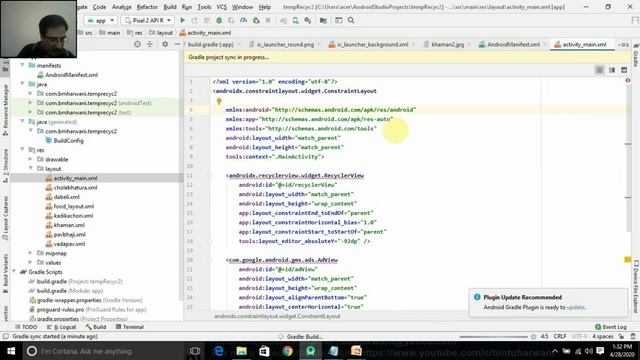Open the Build menu

pyautogui.click(x=170, y=7)
